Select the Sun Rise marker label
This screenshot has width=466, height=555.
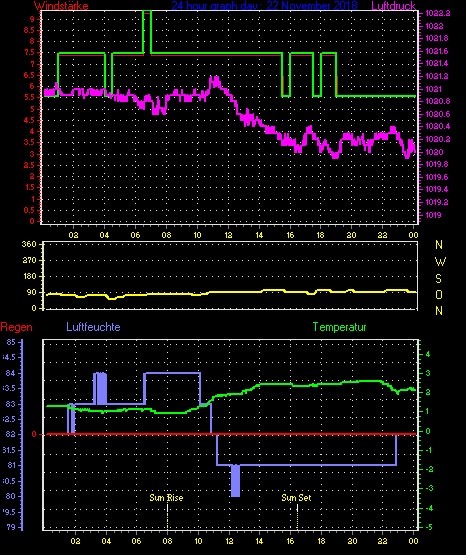pos(166,498)
